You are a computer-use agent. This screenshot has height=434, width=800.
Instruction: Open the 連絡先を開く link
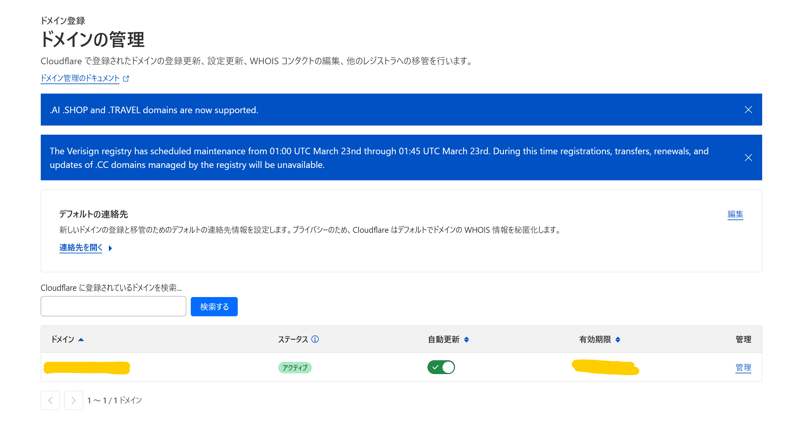coord(80,248)
